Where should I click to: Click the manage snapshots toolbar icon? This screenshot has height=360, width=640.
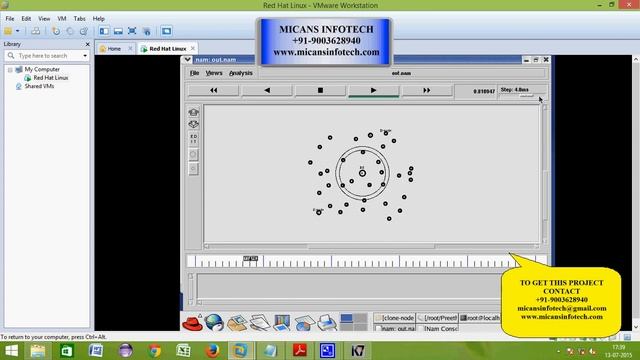[84, 31]
